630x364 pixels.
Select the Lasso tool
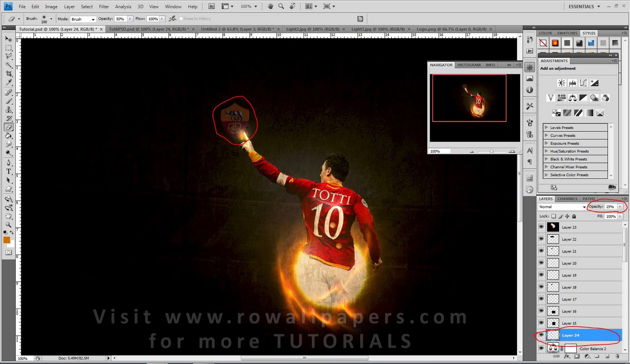click(x=8, y=56)
